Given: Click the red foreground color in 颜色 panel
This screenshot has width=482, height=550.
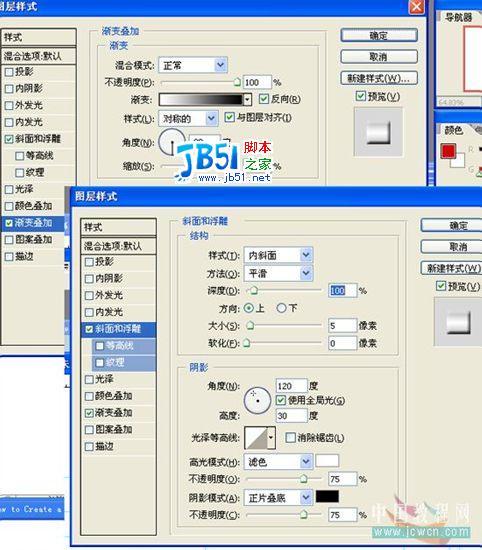Looking at the screenshot, I should [448, 151].
